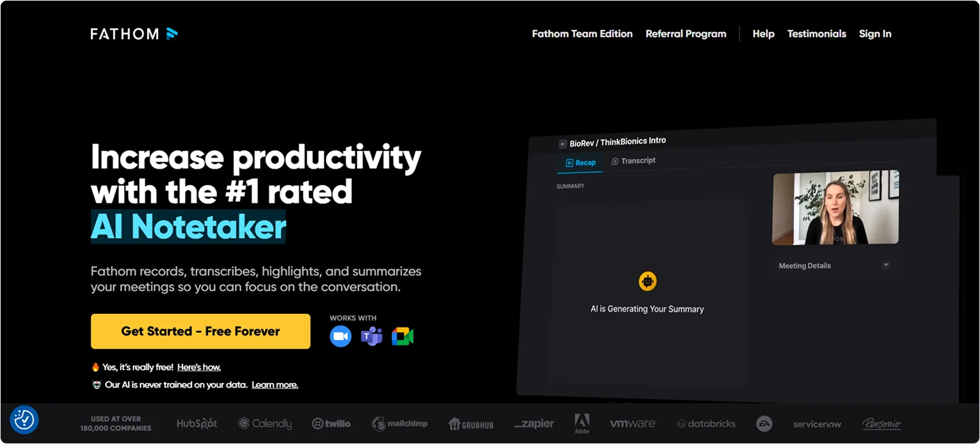Image resolution: width=980 pixels, height=444 pixels.
Task: Click Sign In
Action: pos(875,34)
